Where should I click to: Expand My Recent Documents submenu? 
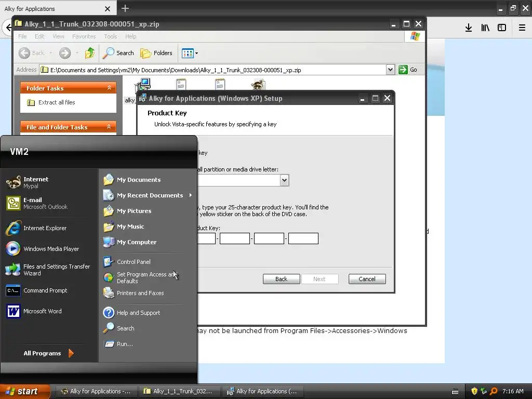pyautogui.click(x=148, y=195)
